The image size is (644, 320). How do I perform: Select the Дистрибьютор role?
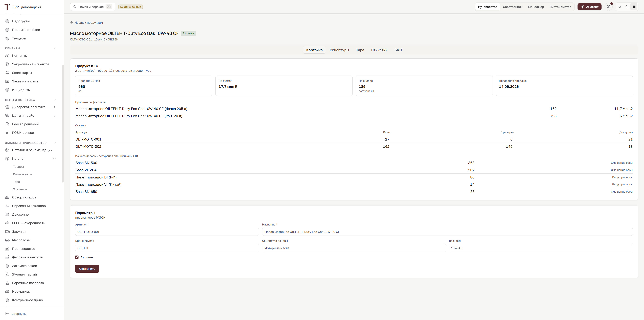tap(560, 7)
